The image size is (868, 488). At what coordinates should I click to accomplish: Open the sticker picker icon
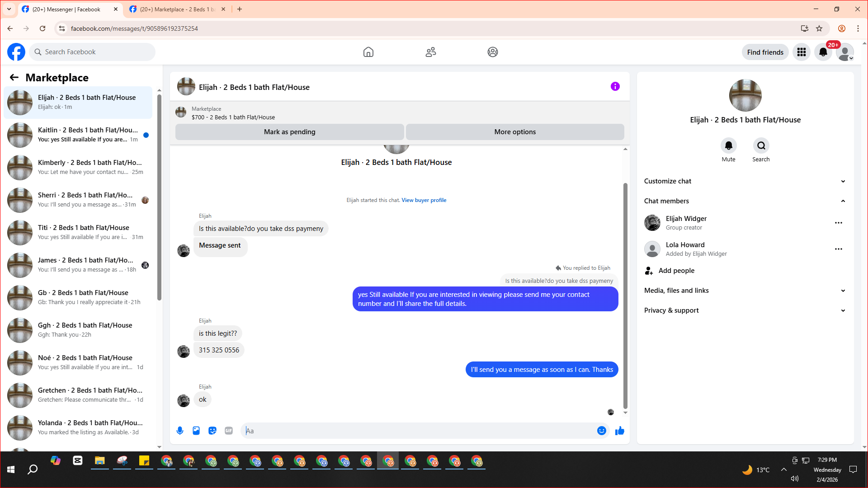[212, 431]
